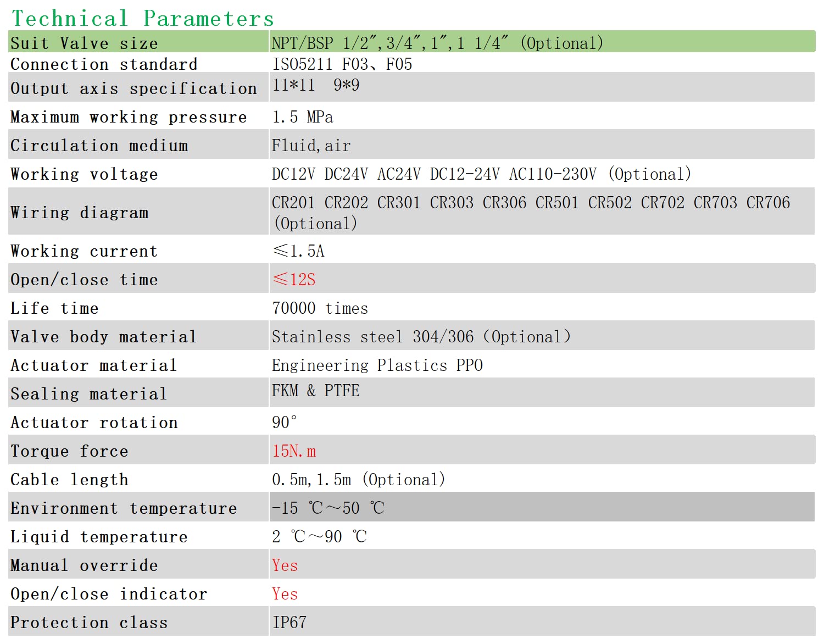Image resolution: width=824 pixels, height=644 pixels.
Task: Select the 'Actuator rotation' label
Action: pos(94,423)
